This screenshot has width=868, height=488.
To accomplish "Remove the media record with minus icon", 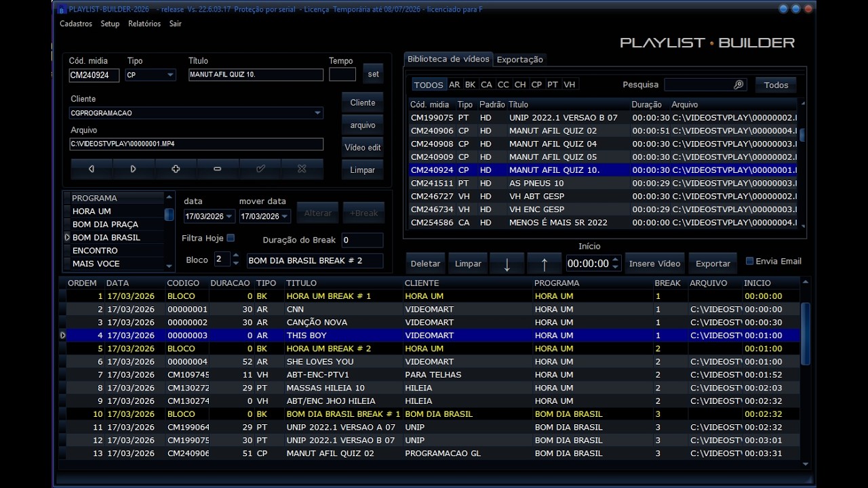I will [218, 169].
